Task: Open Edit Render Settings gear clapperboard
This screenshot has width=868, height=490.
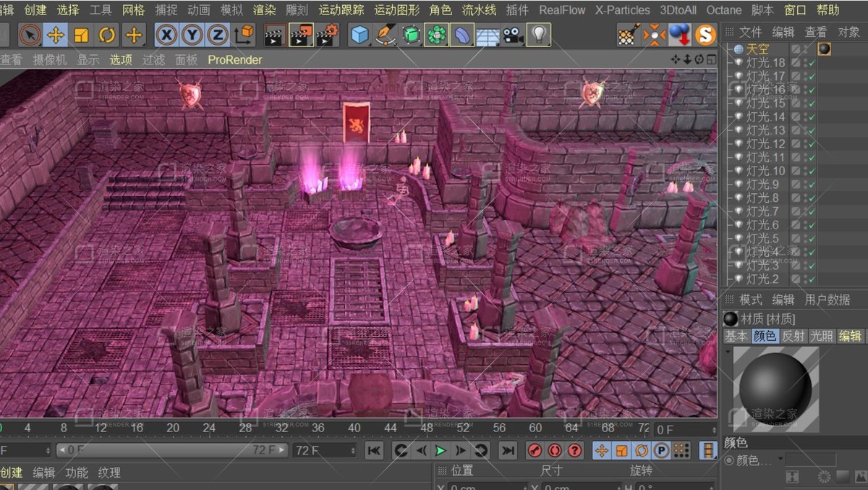Action: [327, 35]
